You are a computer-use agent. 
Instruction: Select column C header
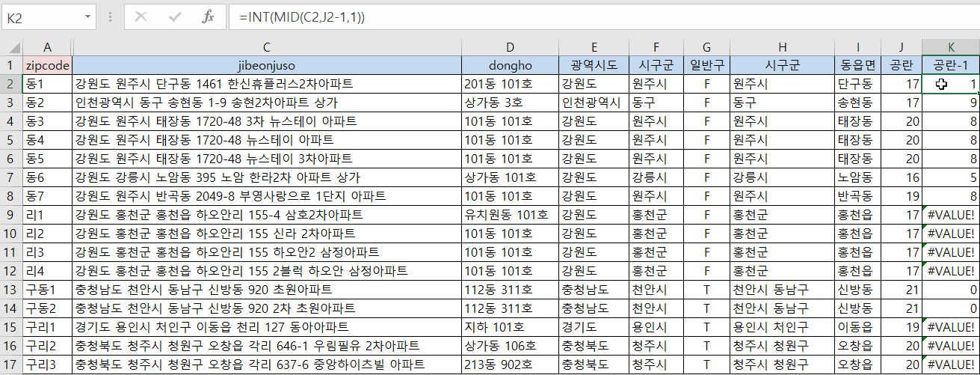267,46
